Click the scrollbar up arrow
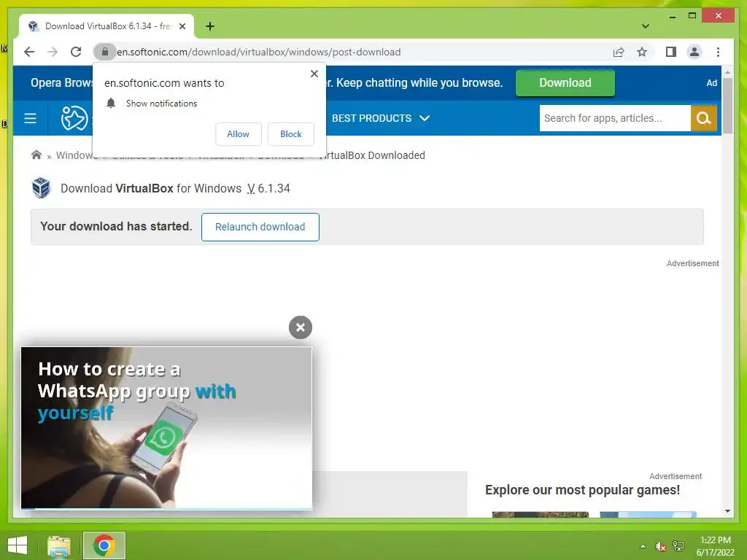This screenshot has height=560, width=747. [x=727, y=72]
